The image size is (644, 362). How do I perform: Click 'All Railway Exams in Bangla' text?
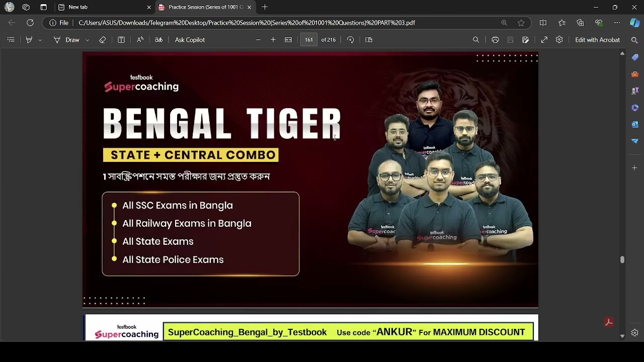tap(187, 223)
